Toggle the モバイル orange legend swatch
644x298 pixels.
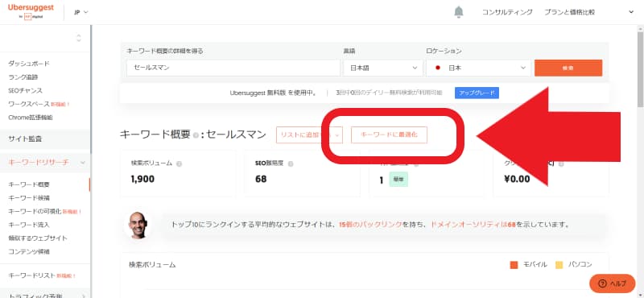coord(514,265)
